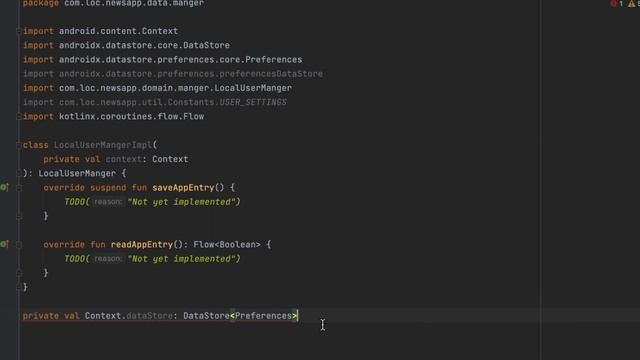The image size is (640, 360).
Task: Click the override gutter icon beside saveAppEntry
Action: coord(4,187)
